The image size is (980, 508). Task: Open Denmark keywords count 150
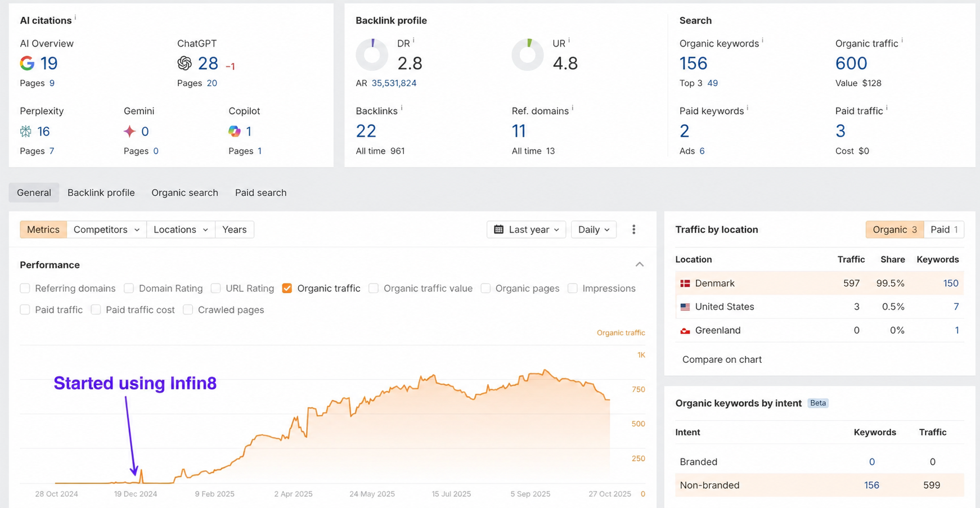(951, 284)
